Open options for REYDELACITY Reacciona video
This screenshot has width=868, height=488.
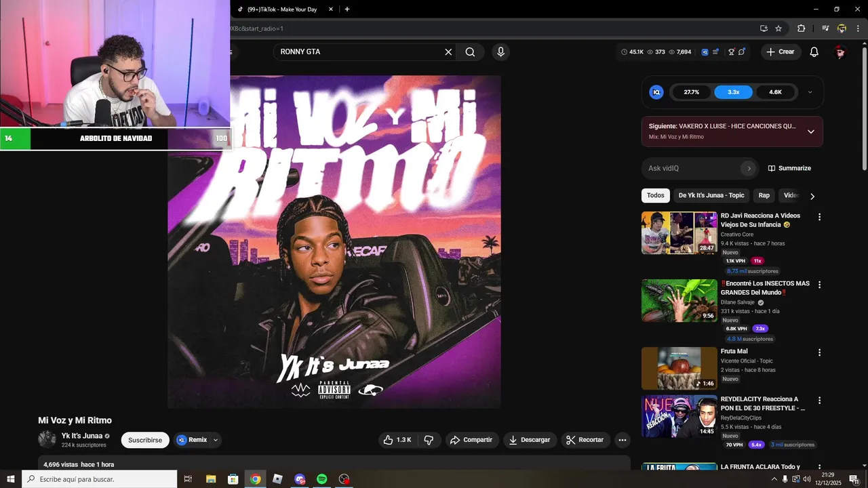click(819, 401)
